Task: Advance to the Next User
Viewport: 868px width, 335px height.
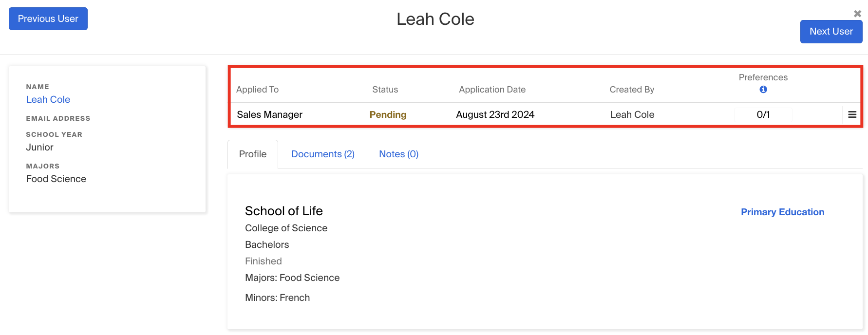Action: [830, 32]
